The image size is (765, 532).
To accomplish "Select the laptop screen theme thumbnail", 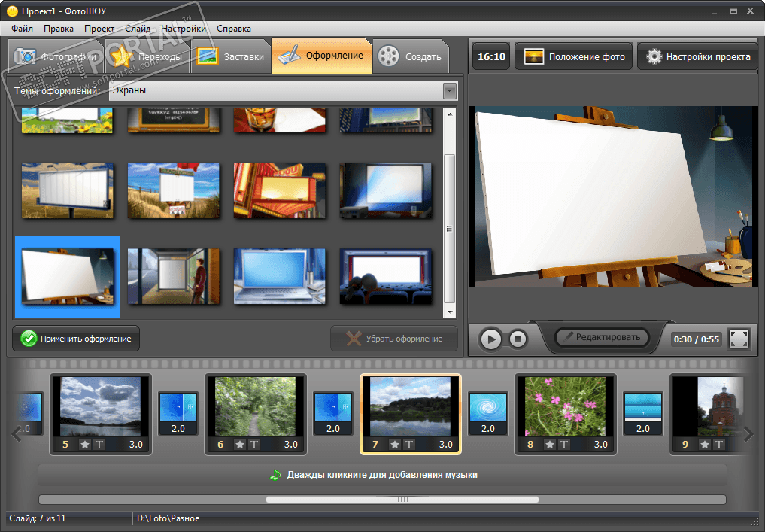I will 280,276.
